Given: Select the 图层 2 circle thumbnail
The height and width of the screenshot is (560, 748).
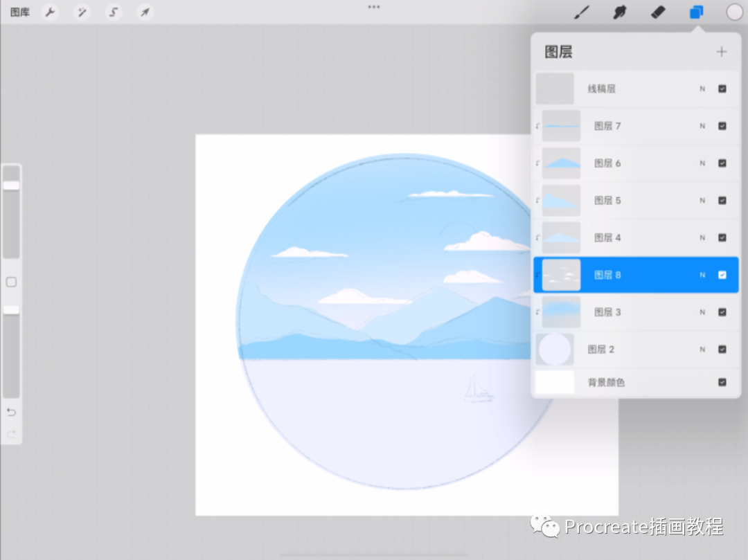Looking at the screenshot, I should point(555,349).
